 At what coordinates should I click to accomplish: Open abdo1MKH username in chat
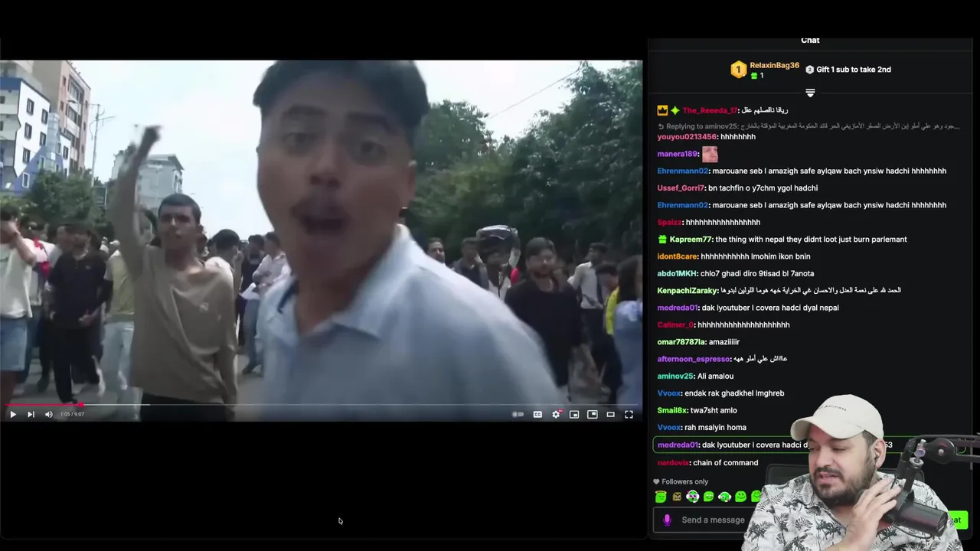tap(677, 274)
